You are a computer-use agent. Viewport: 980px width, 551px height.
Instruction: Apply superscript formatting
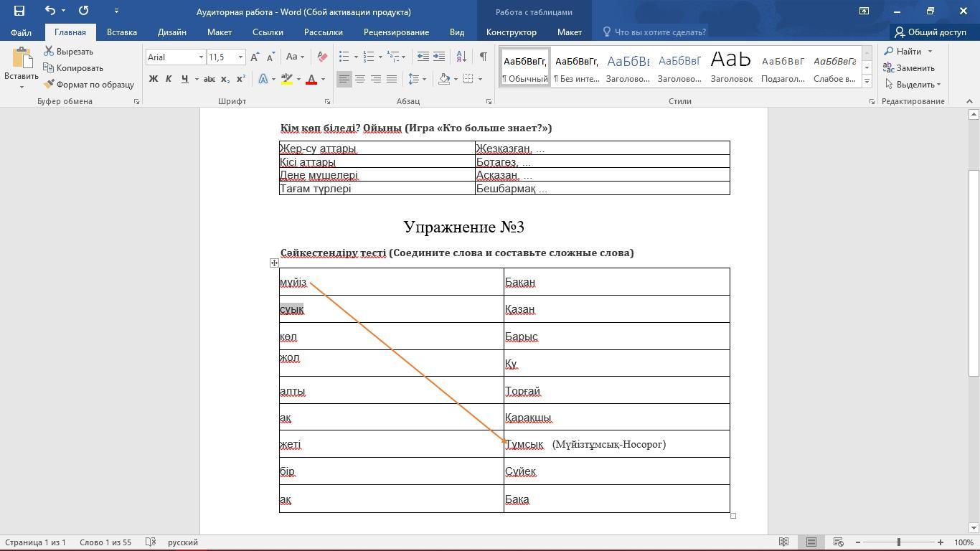click(x=241, y=79)
